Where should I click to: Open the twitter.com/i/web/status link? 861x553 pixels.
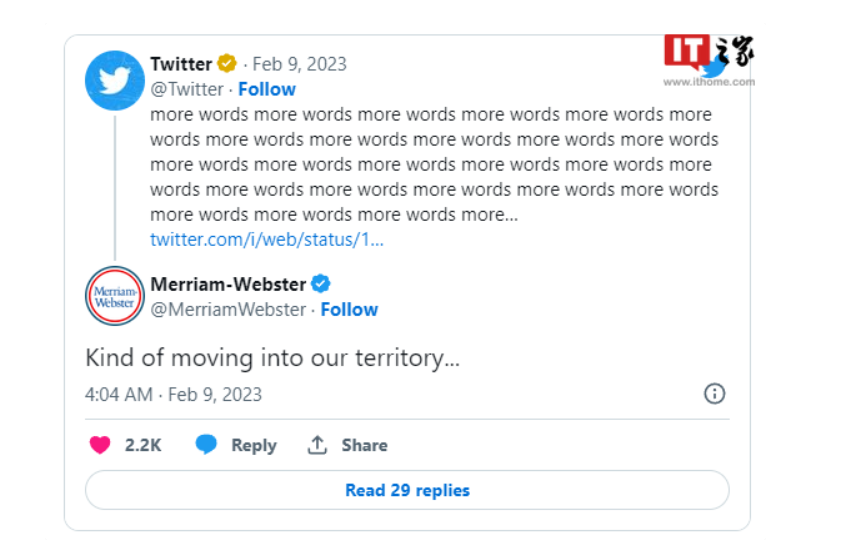[x=267, y=239]
